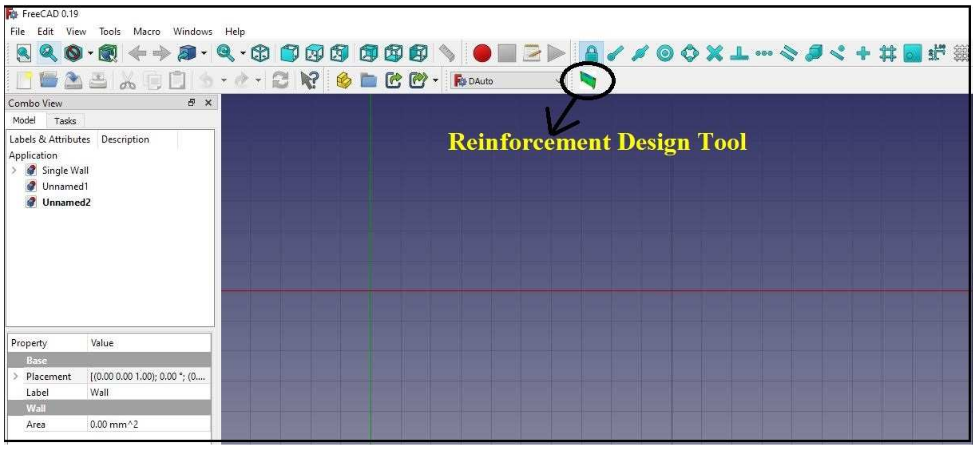980x449 pixels.
Task: Click the yellow Create Part icon
Action: point(344,80)
